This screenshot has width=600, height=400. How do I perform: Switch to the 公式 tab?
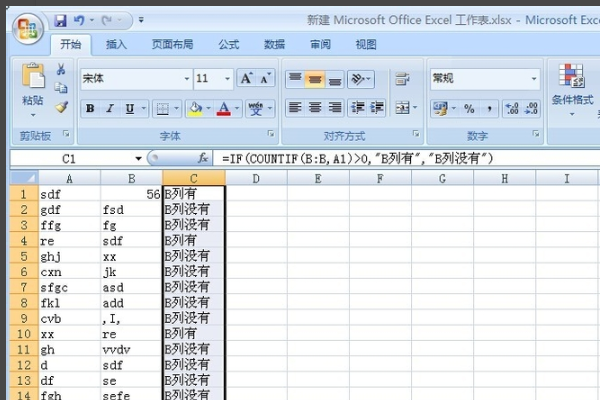coord(229,44)
